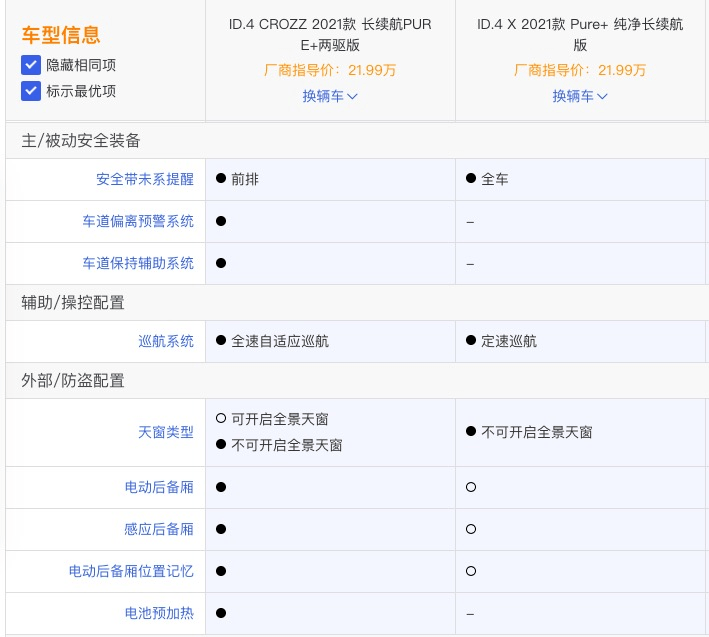Select the ID.4 X 2021款 Pure+ title

(x=580, y=34)
